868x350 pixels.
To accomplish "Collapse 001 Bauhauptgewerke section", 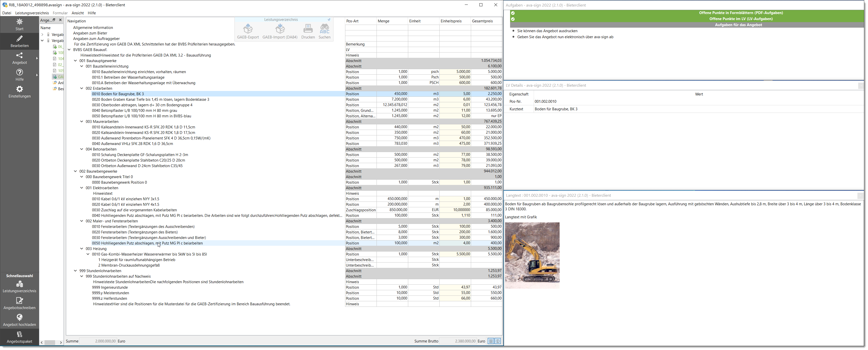I will tap(75, 61).
